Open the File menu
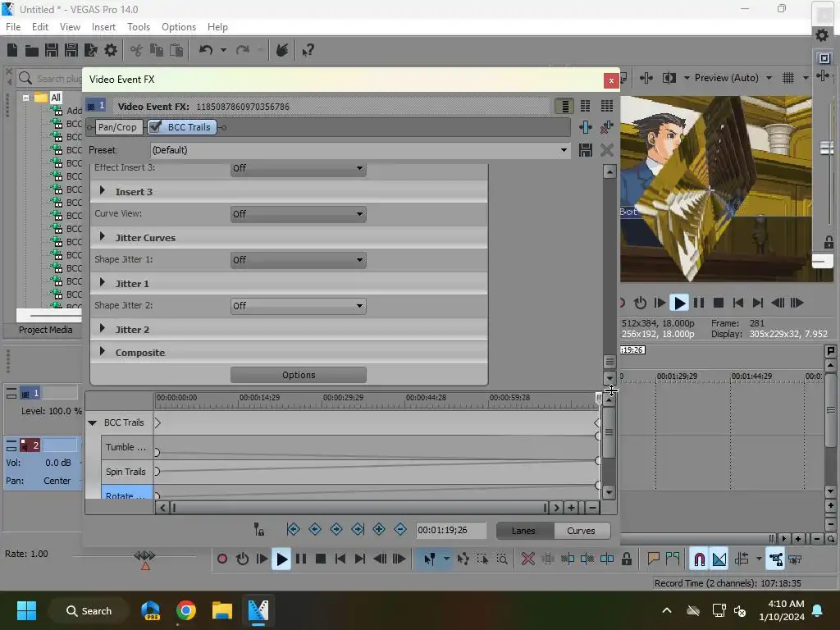The width and height of the screenshot is (840, 630). (13, 27)
